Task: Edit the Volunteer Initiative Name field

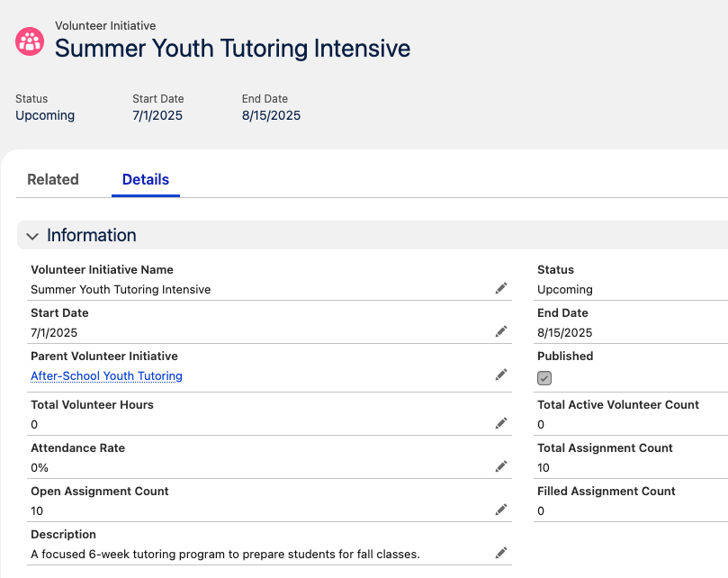Action: click(x=501, y=288)
